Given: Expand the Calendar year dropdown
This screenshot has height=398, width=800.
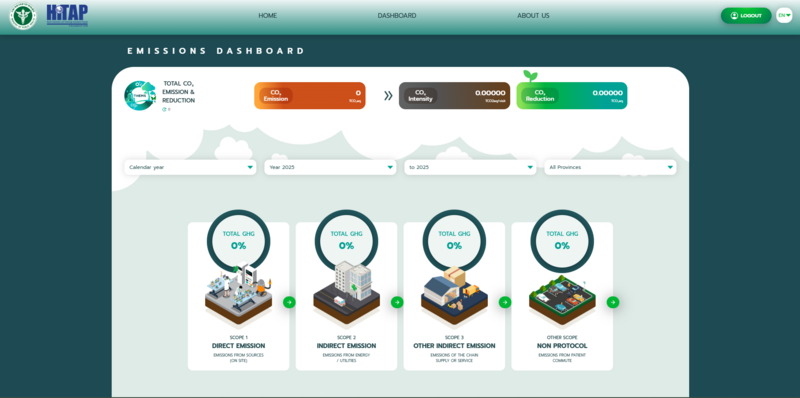Looking at the screenshot, I should 190,167.
